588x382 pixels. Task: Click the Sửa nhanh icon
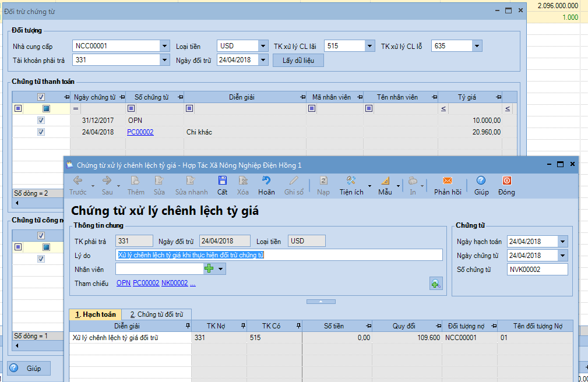coord(191,185)
